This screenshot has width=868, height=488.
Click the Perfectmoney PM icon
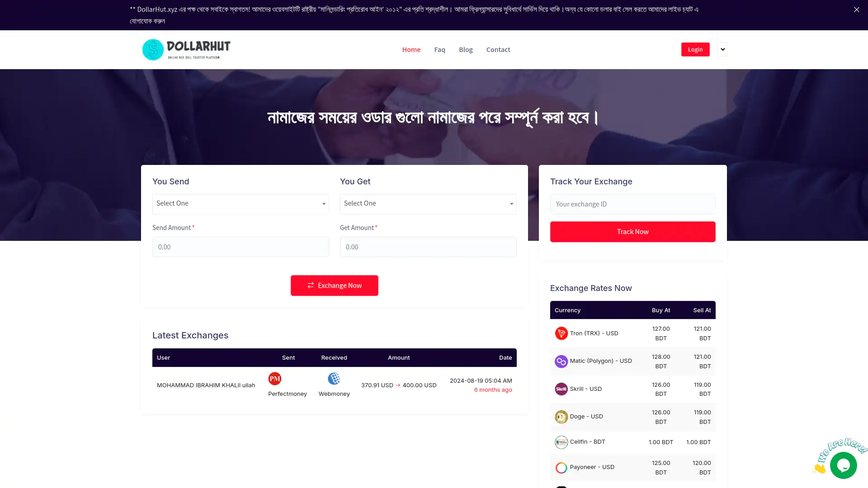pos(275,379)
